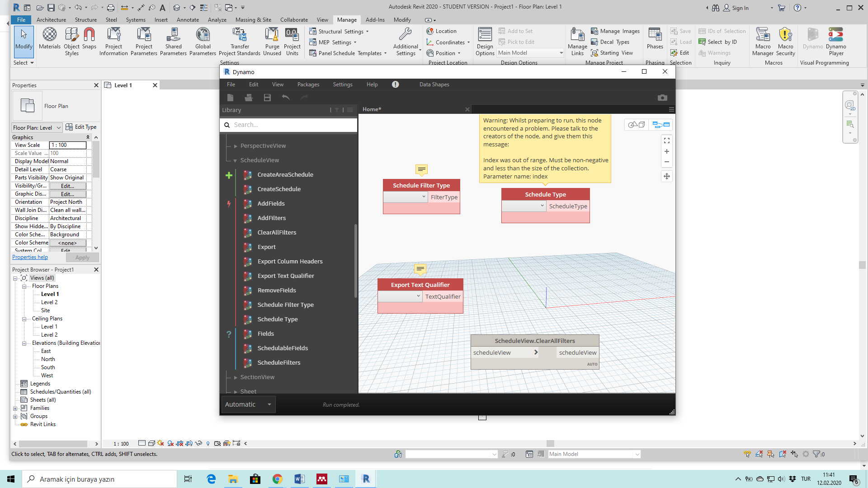Open Project Parameters

tap(144, 42)
